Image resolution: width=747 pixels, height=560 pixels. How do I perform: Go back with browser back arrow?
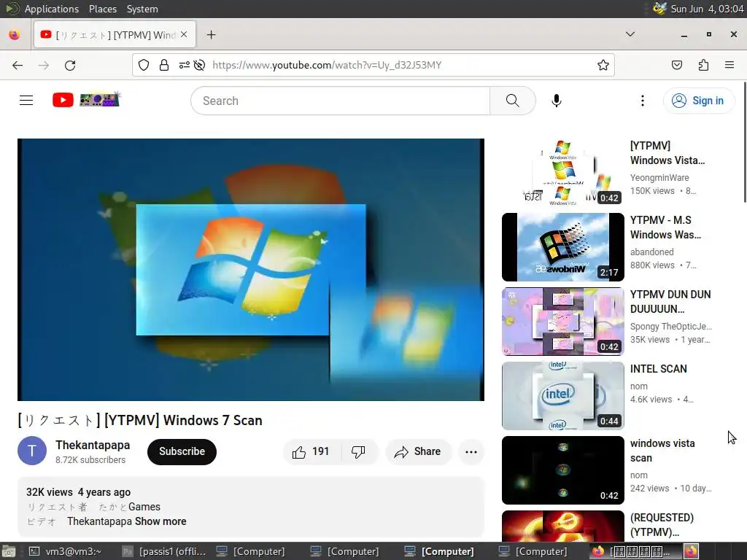coord(18,65)
